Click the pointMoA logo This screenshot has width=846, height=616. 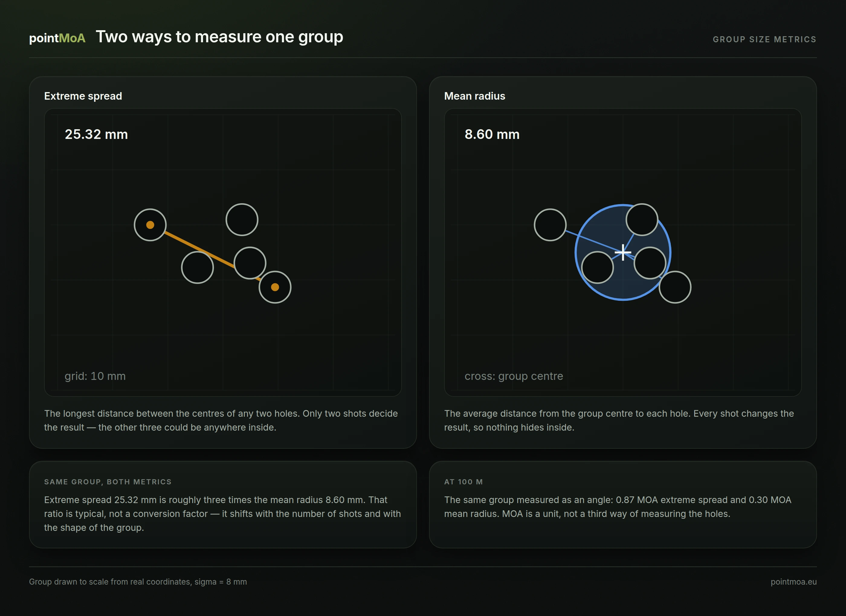(x=57, y=38)
